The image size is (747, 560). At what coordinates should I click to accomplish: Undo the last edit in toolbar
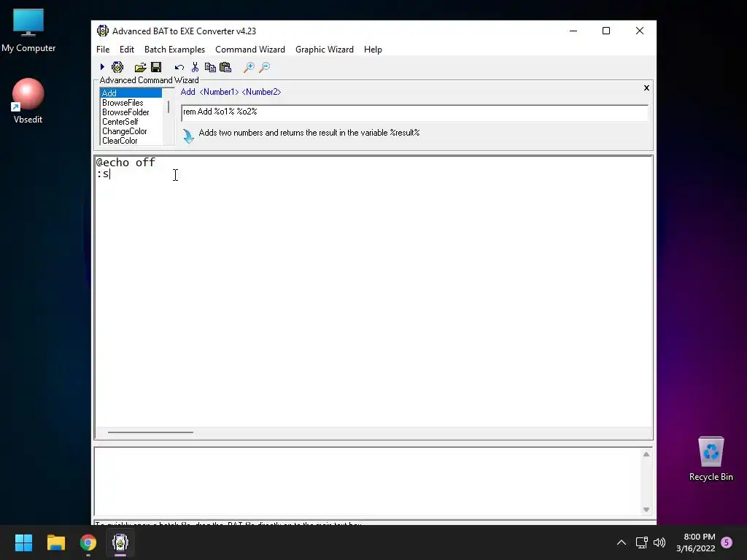[x=179, y=68]
